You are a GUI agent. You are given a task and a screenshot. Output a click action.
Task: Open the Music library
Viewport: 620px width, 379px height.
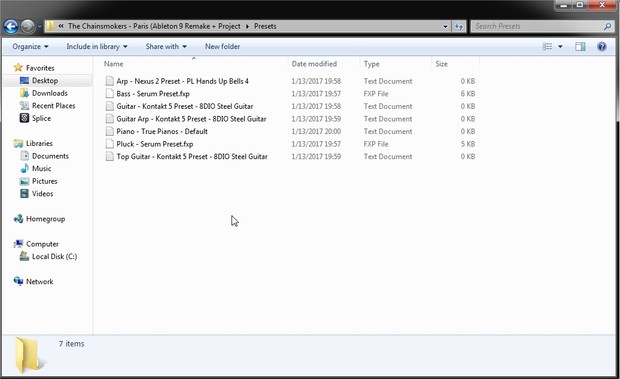pos(36,169)
